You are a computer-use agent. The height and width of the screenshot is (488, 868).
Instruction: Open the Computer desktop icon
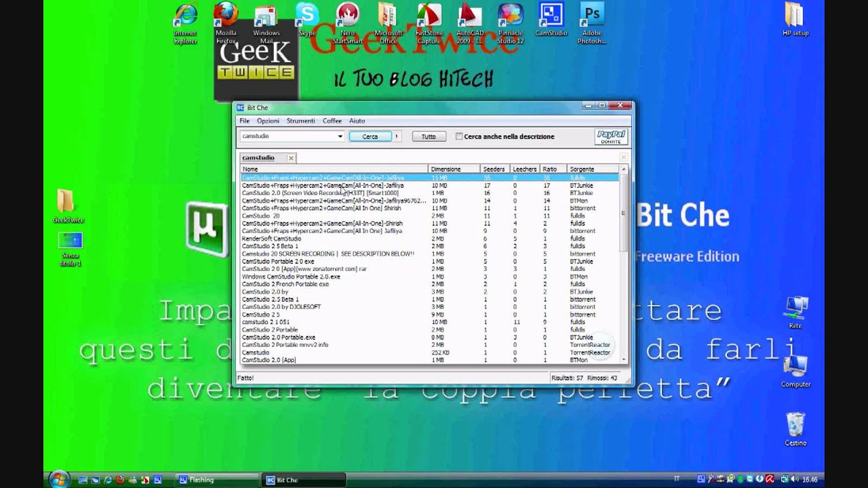click(795, 371)
